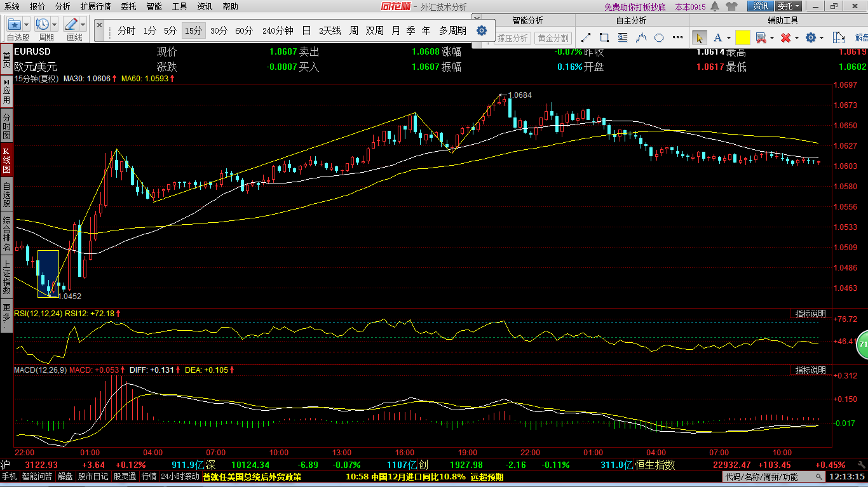Expand the scissors tool dropdown arrow
868x487 pixels.
coord(773,38)
